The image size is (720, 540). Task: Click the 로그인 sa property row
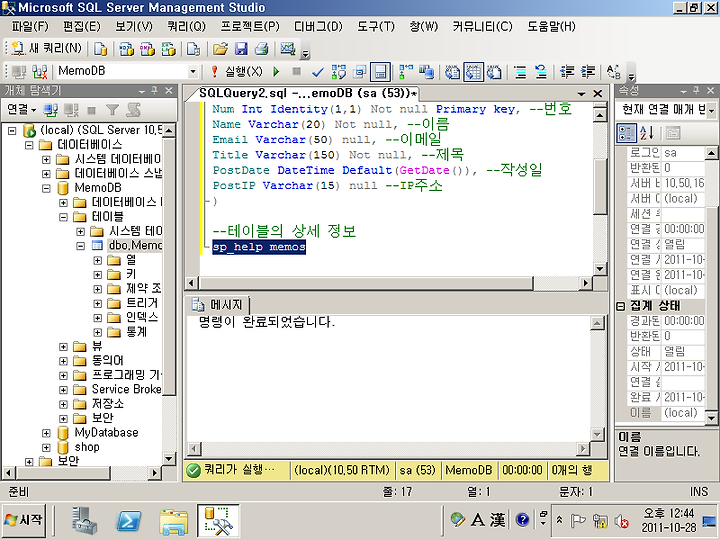coord(666,153)
